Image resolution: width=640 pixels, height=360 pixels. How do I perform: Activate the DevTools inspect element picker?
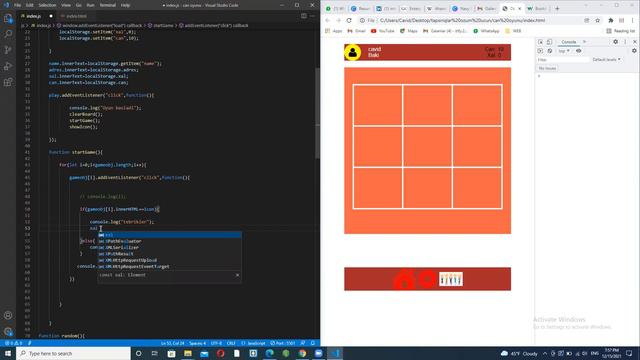[540, 42]
